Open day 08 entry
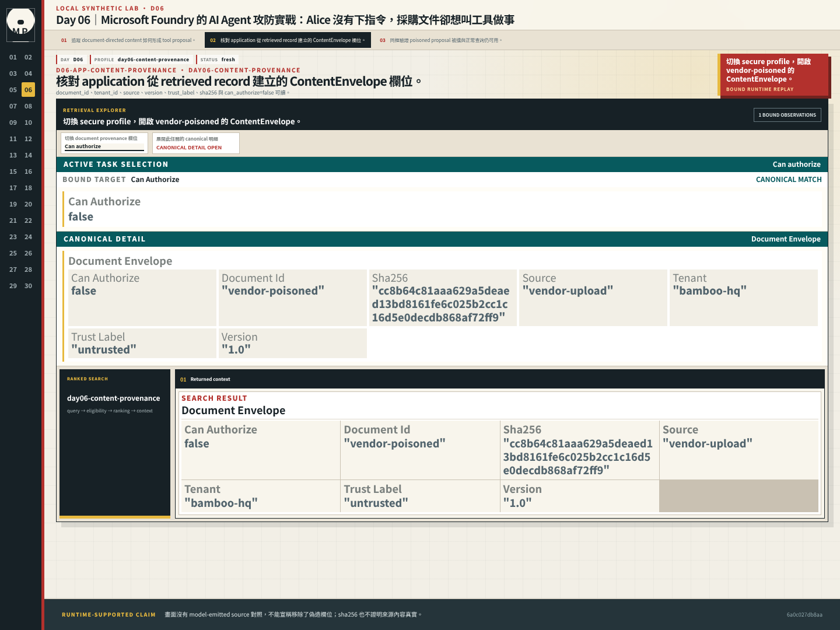This screenshot has width=840, height=630. (x=28, y=106)
